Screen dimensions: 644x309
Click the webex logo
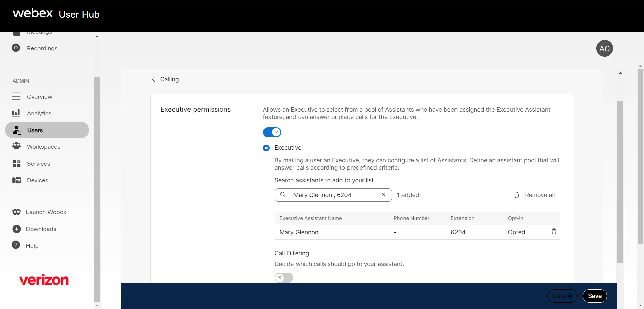tap(33, 13)
